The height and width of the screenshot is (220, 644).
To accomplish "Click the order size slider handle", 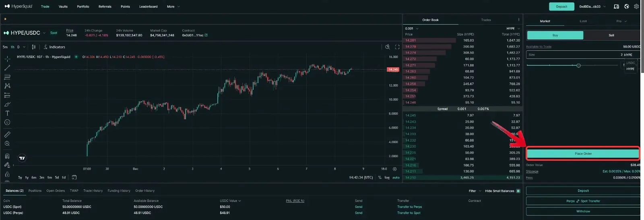I will click(x=578, y=65).
